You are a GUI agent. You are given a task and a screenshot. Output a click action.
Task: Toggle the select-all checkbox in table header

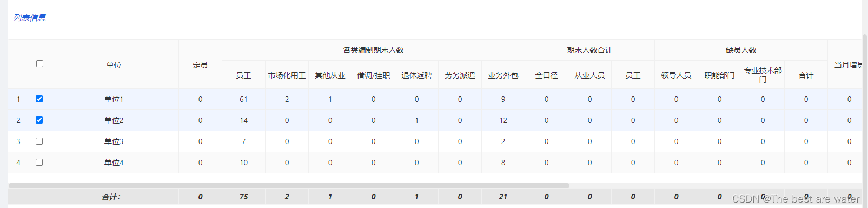[x=39, y=64]
